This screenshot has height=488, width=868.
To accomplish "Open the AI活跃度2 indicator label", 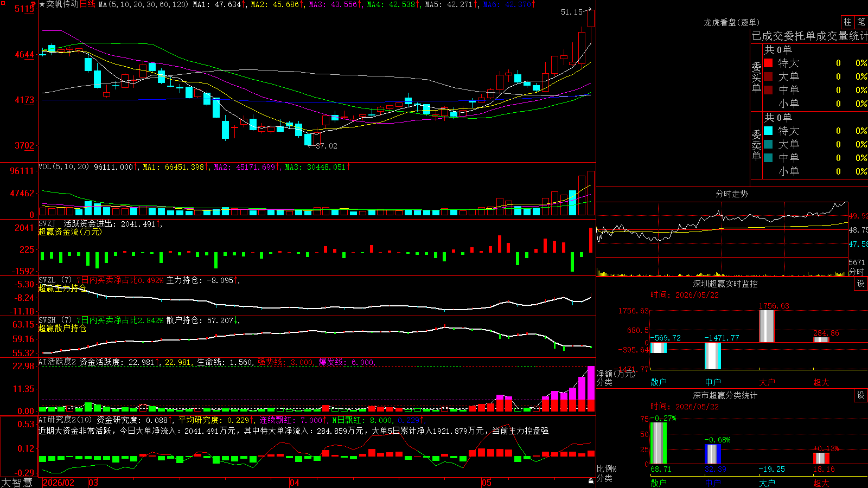I will [x=57, y=362].
